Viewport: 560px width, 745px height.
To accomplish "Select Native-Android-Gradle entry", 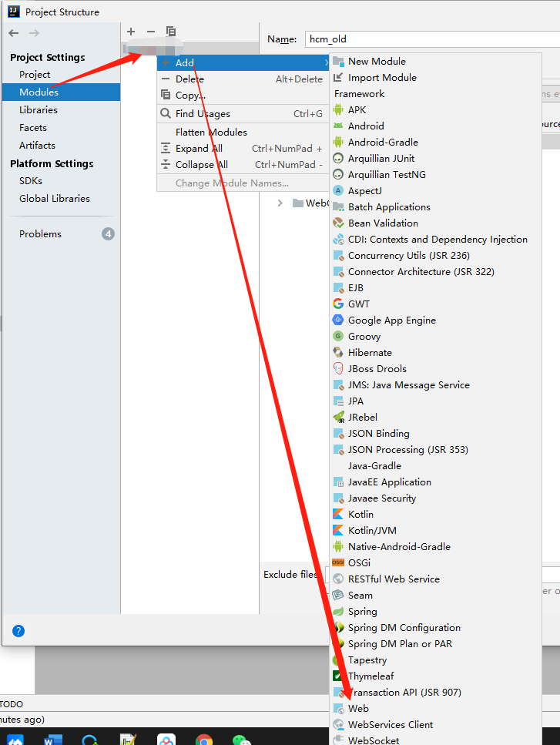I will (435, 546).
